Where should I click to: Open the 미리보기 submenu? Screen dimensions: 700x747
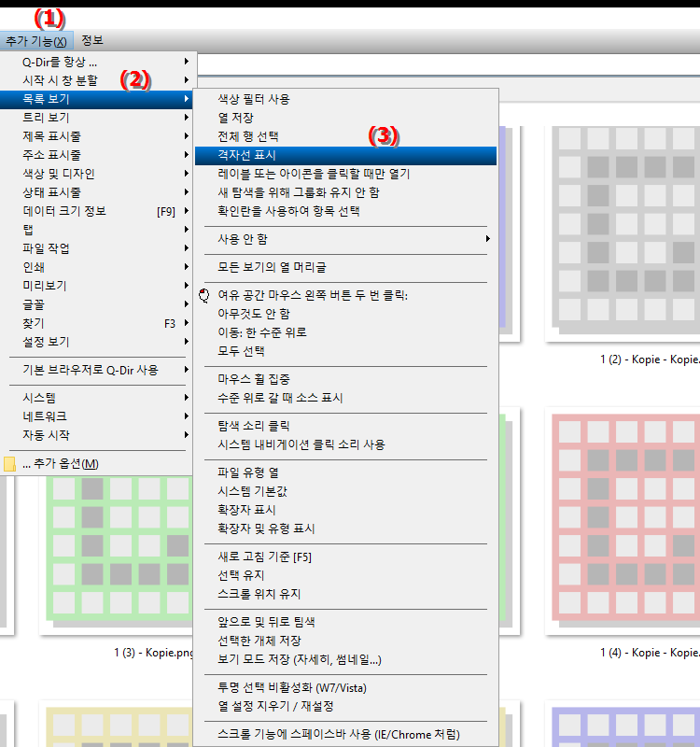[x=98, y=286]
